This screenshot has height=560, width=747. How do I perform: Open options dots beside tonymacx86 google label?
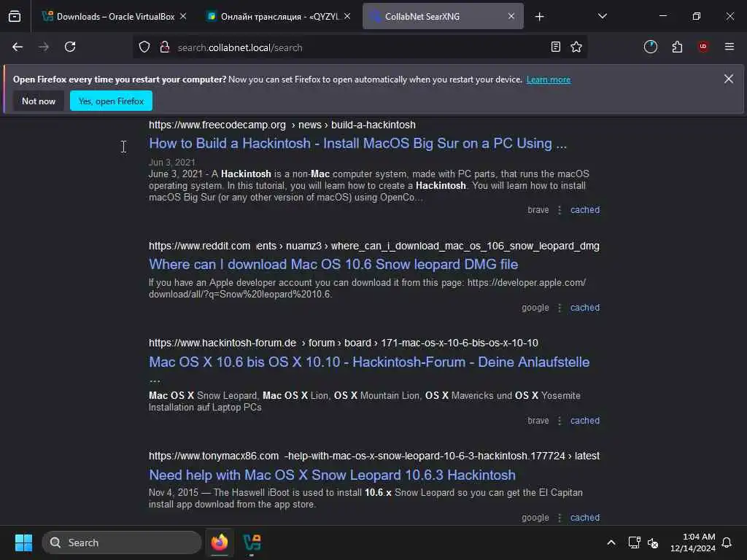click(560, 518)
